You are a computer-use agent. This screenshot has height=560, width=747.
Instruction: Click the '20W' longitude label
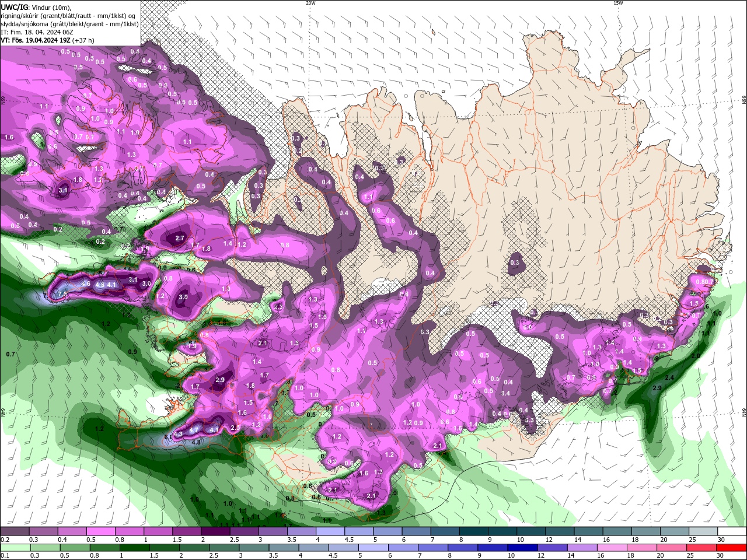pyautogui.click(x=310, y=3)
